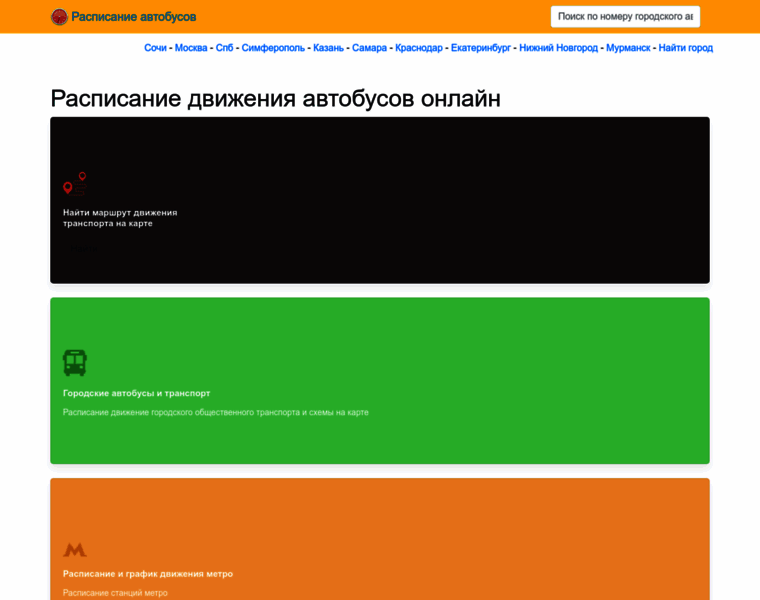This screenshot has width=760, height=600.
Task: Click the green bus icon
Action: [75, 363]
